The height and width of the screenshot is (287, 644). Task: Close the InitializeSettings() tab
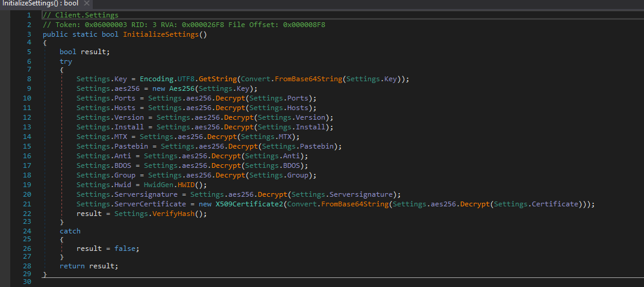pos(87,4)
